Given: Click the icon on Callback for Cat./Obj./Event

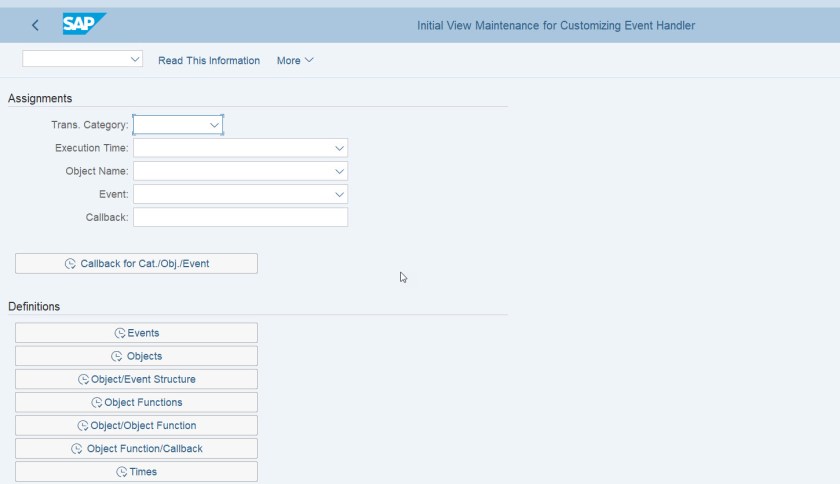Looking at the screenshot, I should (x=70, y=264).
